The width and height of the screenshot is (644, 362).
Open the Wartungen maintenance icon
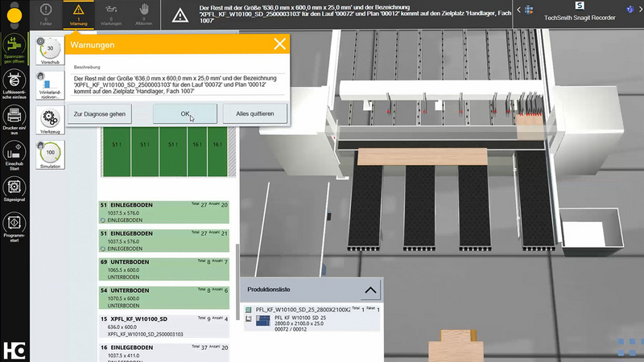[x=112, y=14]
